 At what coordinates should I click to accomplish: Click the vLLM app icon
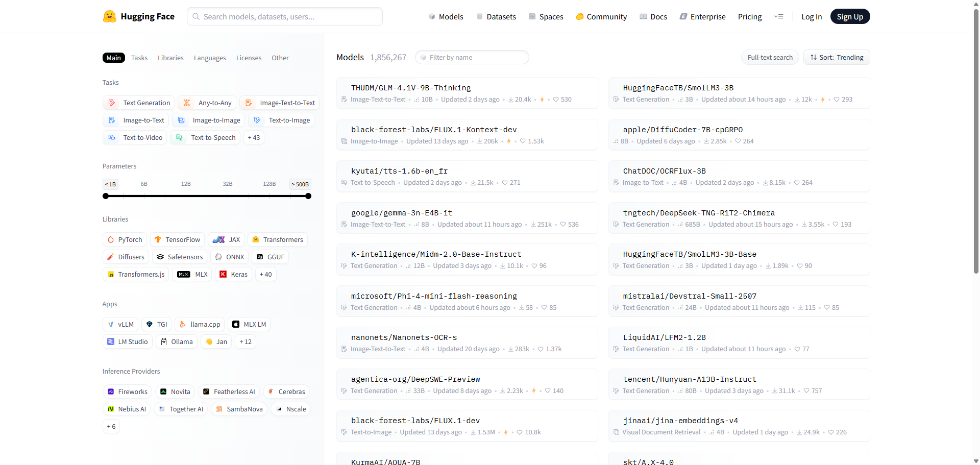[111, 324]
